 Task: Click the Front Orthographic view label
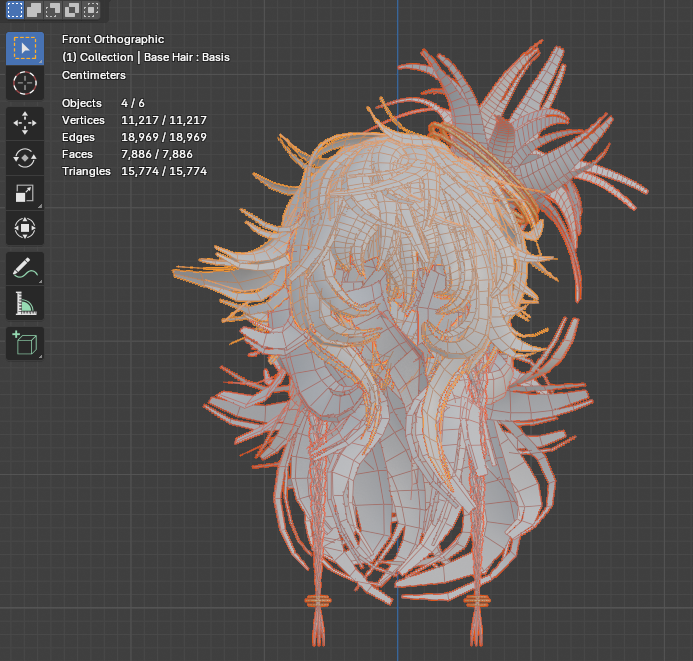coord(112,39)
